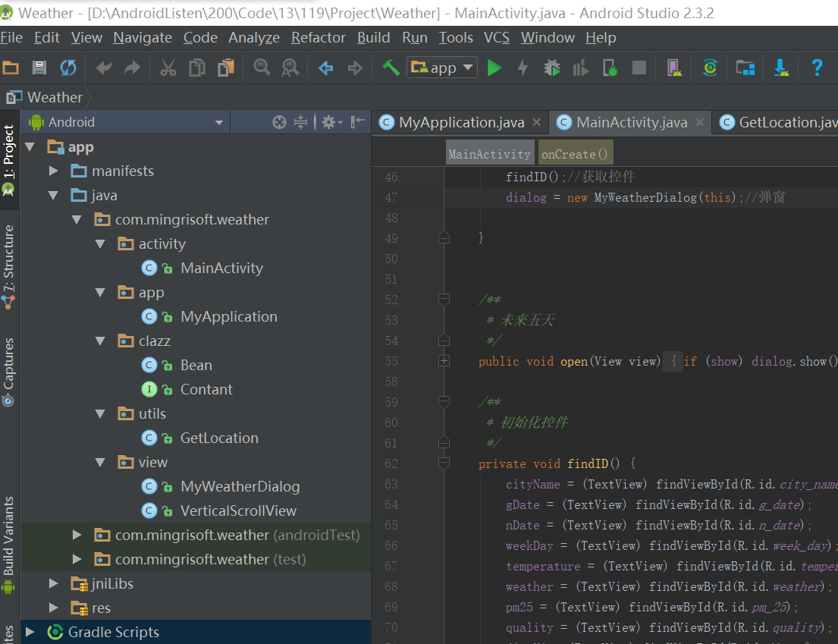Paste from clipboard with the paste icon

tap(226, 68)
